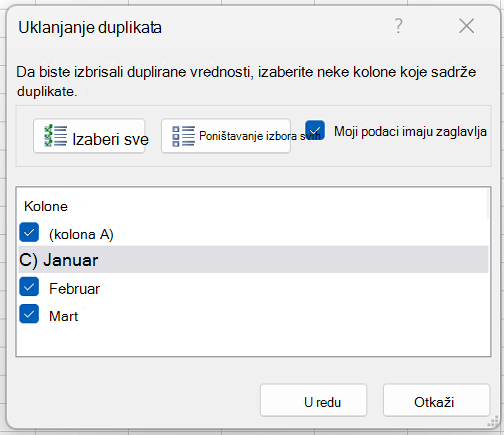Uncheck the Mart checkbox
Screen dimensions: 504x435
point(29,314)
